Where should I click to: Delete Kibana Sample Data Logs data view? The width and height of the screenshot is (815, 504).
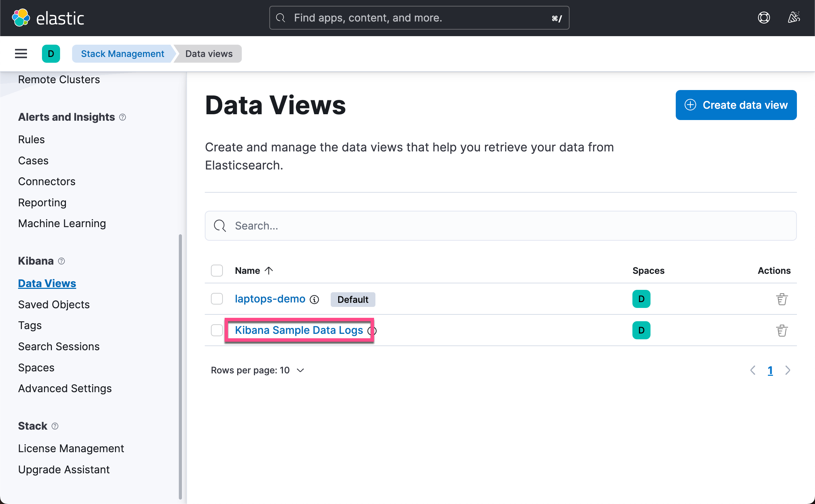[x=782, y=330]
